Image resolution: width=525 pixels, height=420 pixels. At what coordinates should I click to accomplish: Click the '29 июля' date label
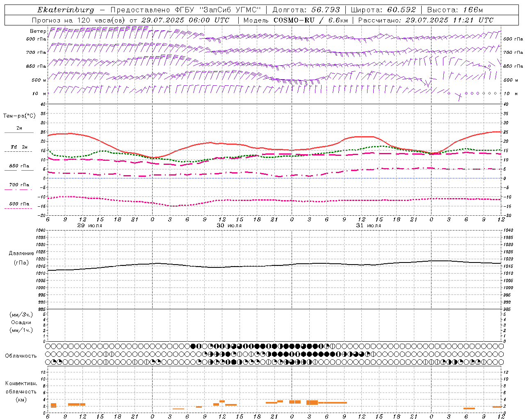point(90,226)
